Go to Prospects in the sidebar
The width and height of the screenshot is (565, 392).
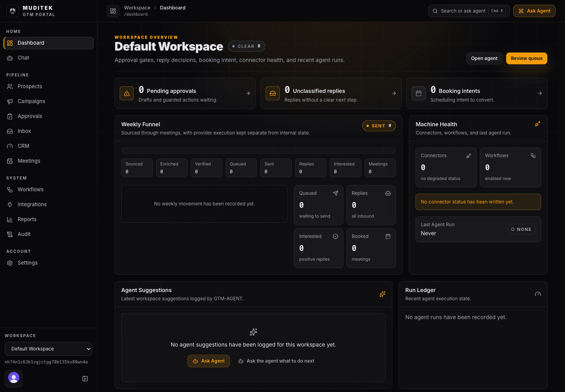click(49, 87)
